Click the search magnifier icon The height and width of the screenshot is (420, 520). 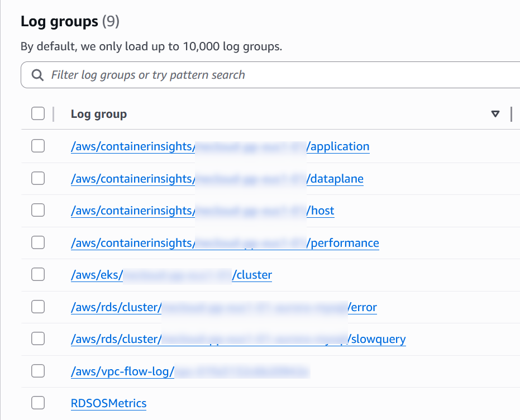click(37, 75)
